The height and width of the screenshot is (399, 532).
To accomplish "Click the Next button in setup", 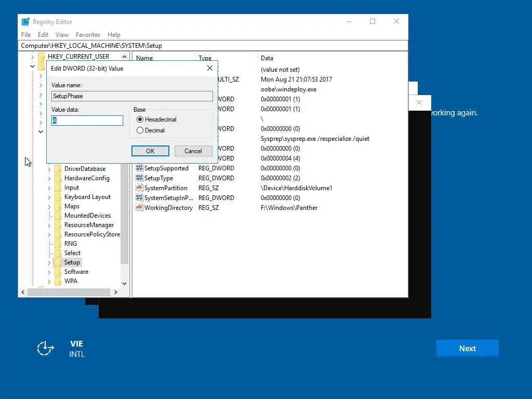I will pos(467,349).
